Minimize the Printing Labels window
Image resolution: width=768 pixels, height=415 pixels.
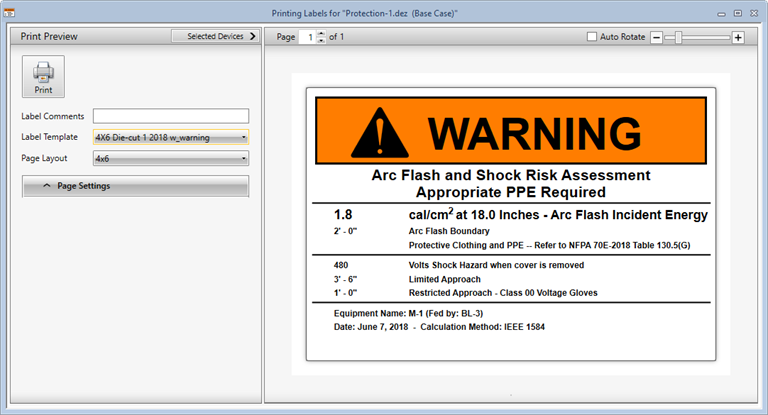tap(720, 13)
